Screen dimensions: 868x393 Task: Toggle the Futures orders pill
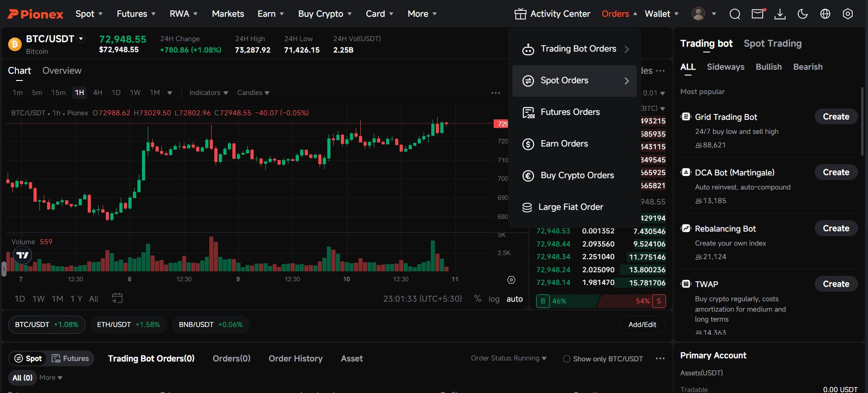[x=70, y=359]
